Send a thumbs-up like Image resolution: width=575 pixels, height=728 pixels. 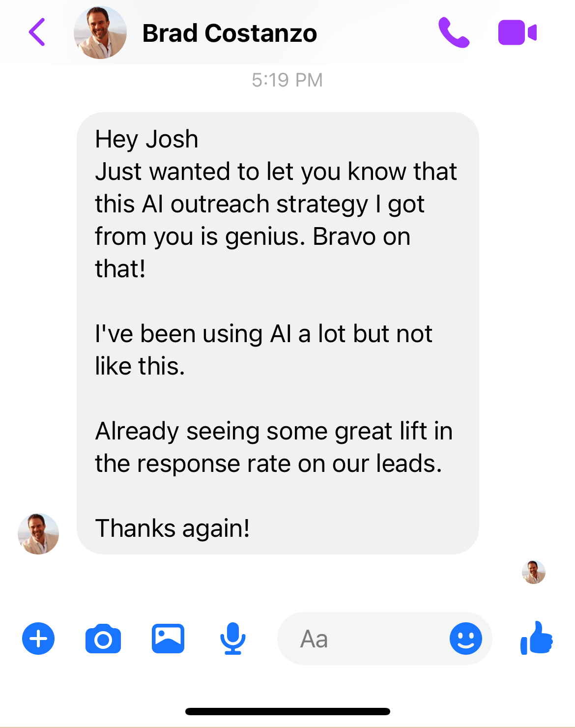pyautogui.click(x=537, y=638)
